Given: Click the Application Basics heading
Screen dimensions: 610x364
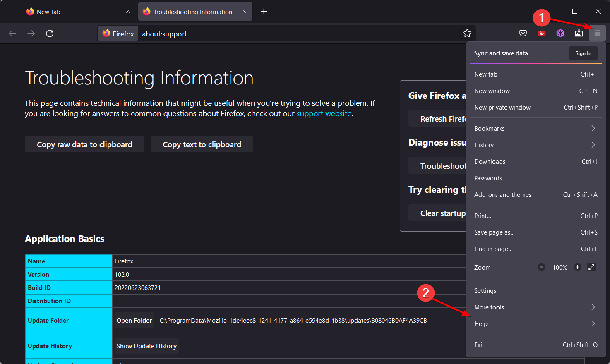Looking at the screenshot, I should (65, 239).
